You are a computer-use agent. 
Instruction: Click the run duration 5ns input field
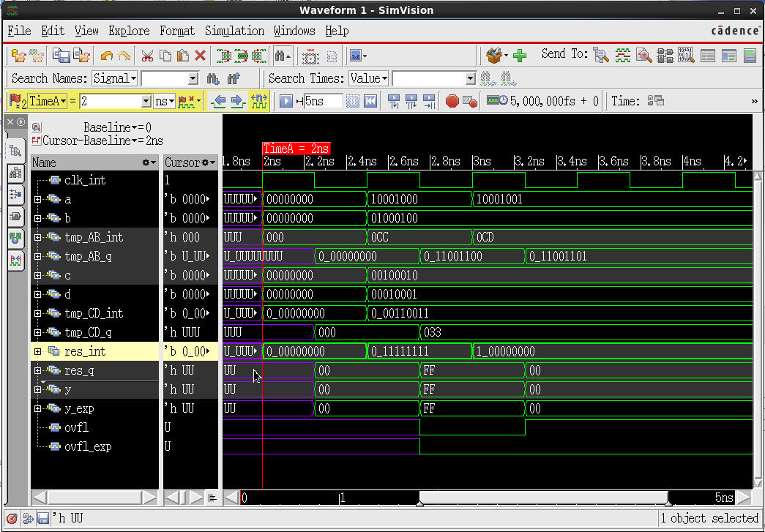[x=323, y=102]
